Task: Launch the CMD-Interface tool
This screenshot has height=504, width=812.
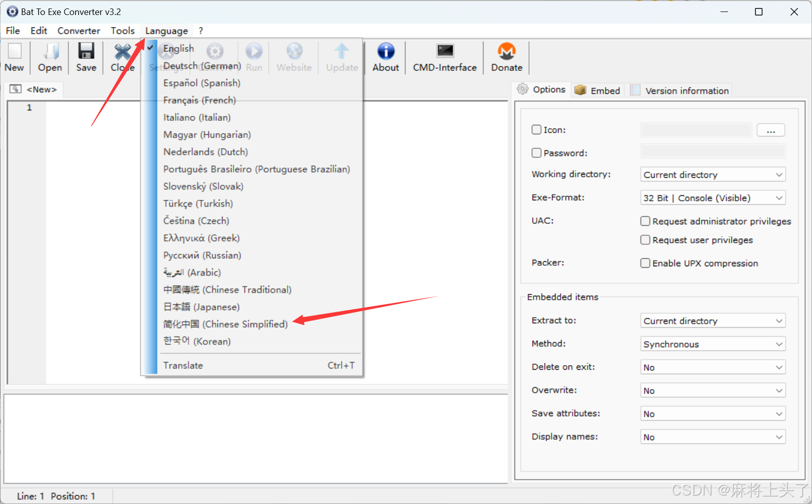Action: tap(445, 51)
